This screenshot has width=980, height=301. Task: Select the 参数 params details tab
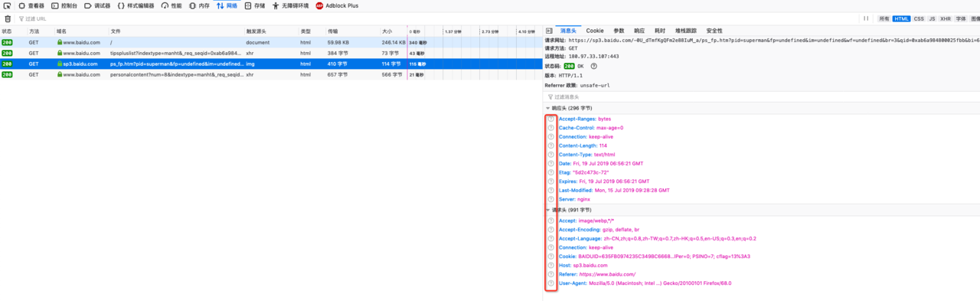click(x=619, y=31)
